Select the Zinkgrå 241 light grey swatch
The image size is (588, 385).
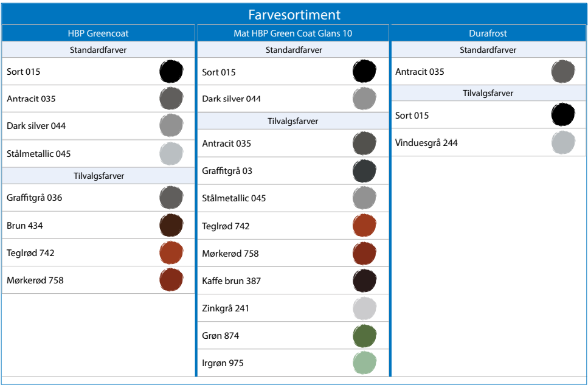pyautogui.click(x=364, y=308)
